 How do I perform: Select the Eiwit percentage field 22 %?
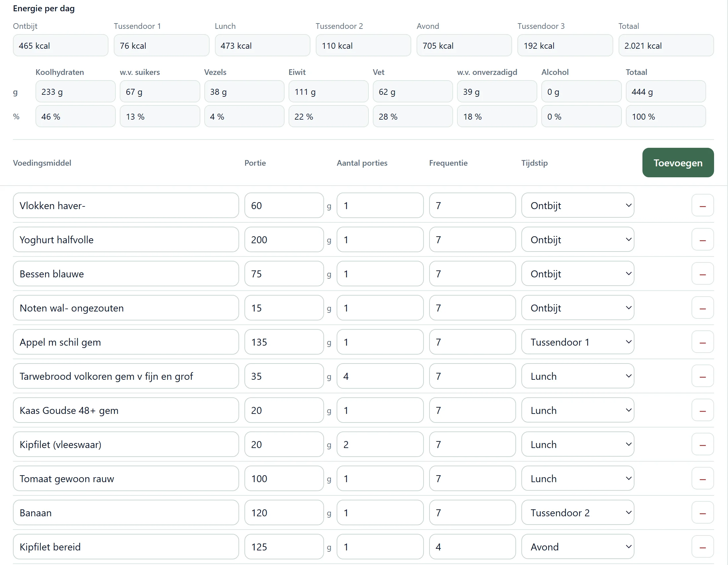coord(328,117)
